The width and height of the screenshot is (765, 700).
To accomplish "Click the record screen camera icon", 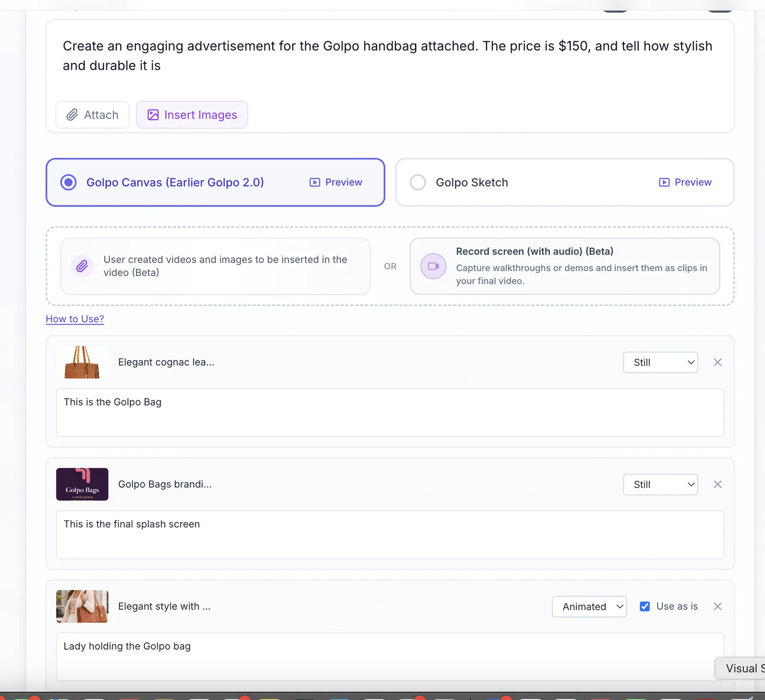I will [433, 266].
